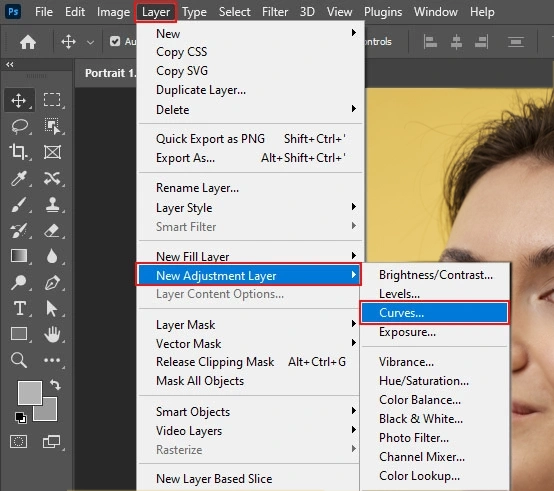Select the Brush tool
This screenshot has width=554, height=491.
pyautogui.click(x=19, y=205)
